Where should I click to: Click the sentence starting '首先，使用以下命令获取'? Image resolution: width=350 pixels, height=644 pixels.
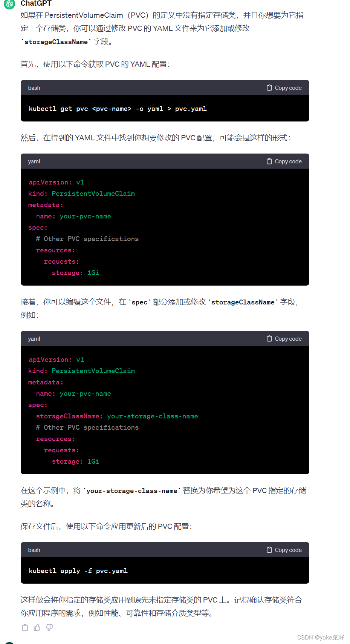pyautogui.click(x=95, y=64)
